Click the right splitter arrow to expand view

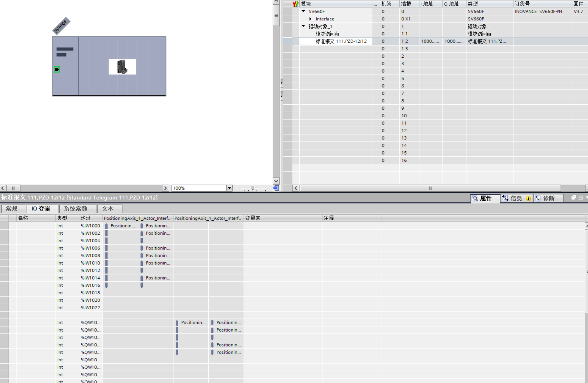(281, 96)
